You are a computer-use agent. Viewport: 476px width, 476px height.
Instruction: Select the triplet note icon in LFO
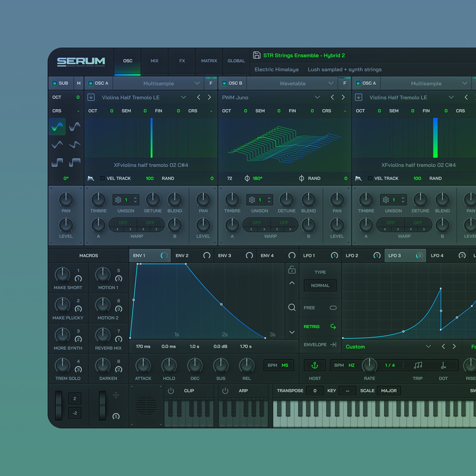[x=418, y=366]
